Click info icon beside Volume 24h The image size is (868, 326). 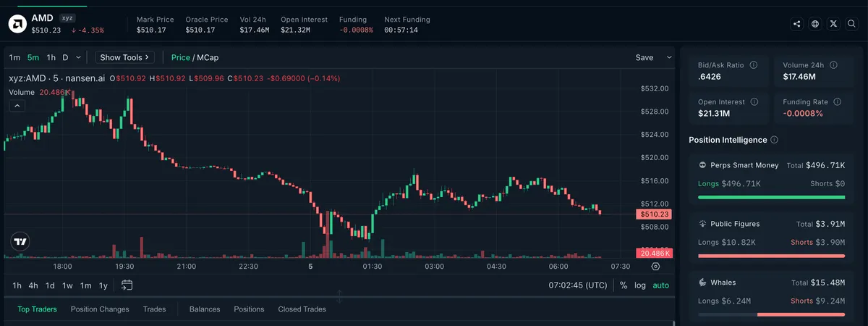[834, 64]
